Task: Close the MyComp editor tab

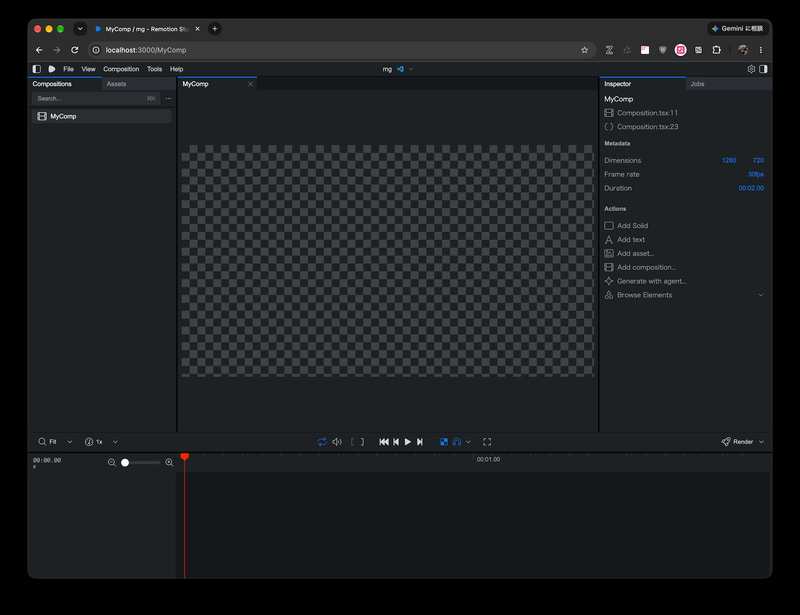Action: click(250, 84)
